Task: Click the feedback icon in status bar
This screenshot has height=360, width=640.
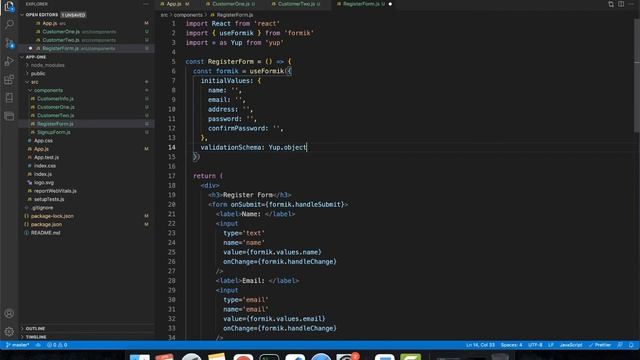Action: point(620,345)
